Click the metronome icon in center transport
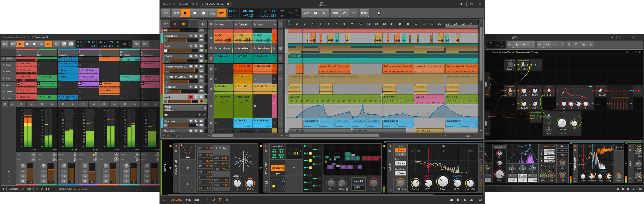 [282, 15]
